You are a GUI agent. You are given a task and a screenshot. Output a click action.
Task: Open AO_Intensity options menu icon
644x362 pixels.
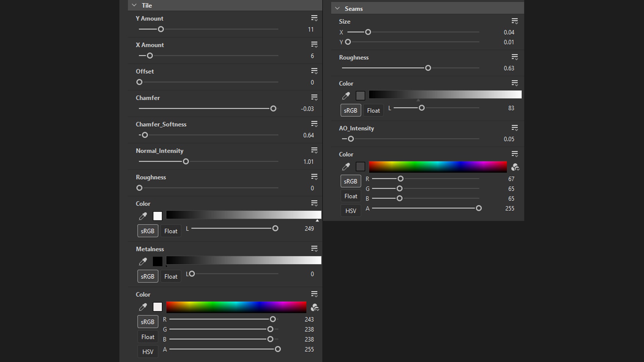click(x=515, y=128)
